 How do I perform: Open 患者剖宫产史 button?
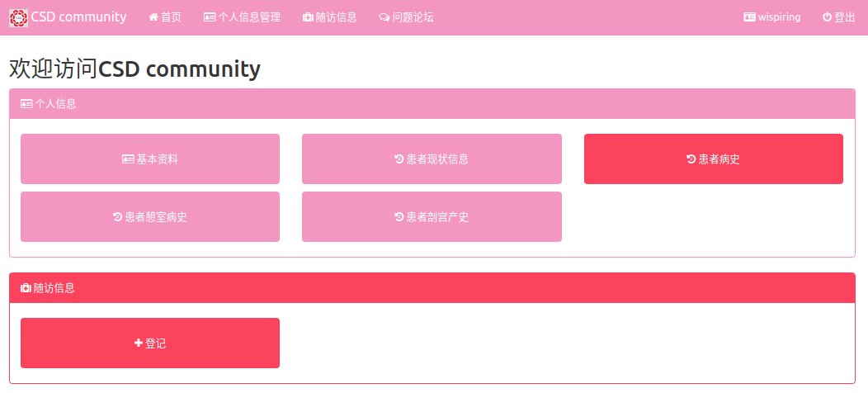(x=432, y=217)
